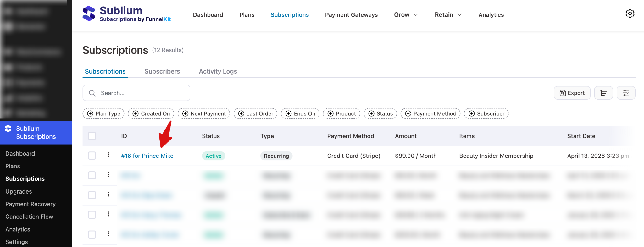The height and width of the screenshot is (247, 644).
Task: Click the Payment Method column header
Action: (351, 136)
